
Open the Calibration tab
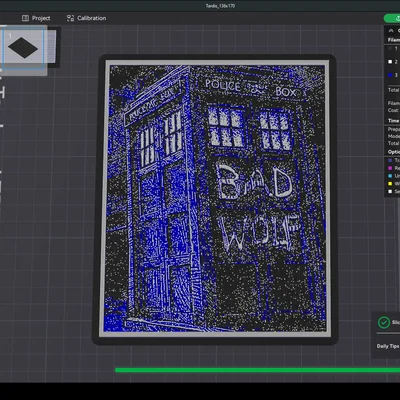pos(86,18)
